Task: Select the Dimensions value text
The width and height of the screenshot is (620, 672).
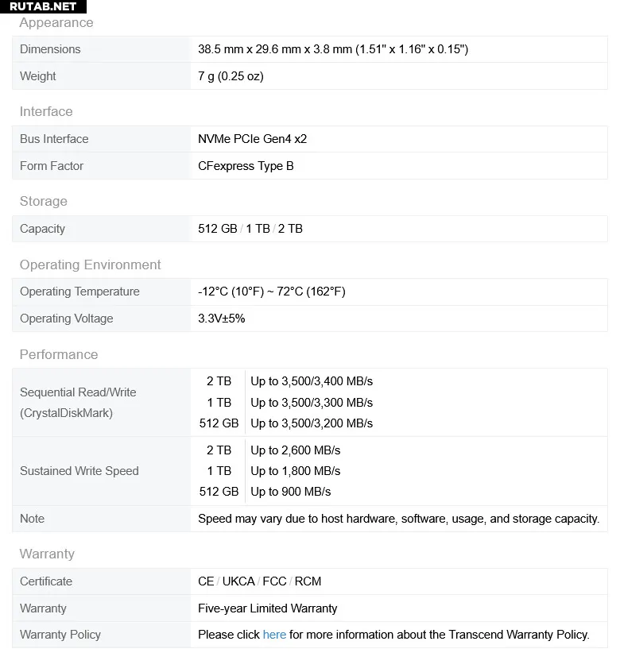Action: [332, 49]
